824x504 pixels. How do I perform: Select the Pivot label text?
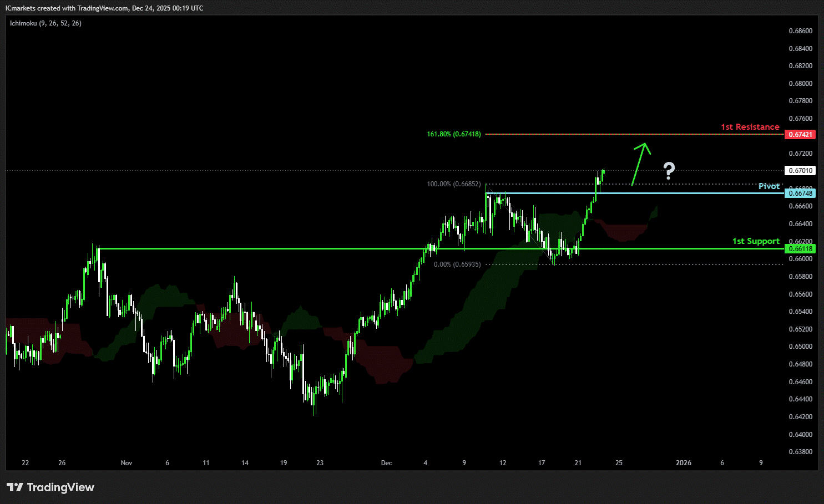(x=769, y=186)
